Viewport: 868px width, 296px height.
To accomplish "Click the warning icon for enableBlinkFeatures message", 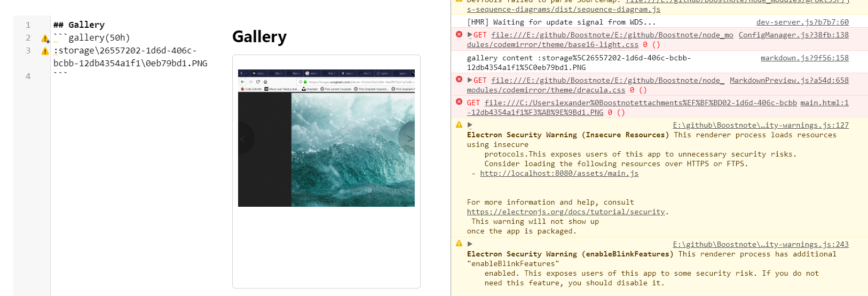I will click(x=459, y=243).
